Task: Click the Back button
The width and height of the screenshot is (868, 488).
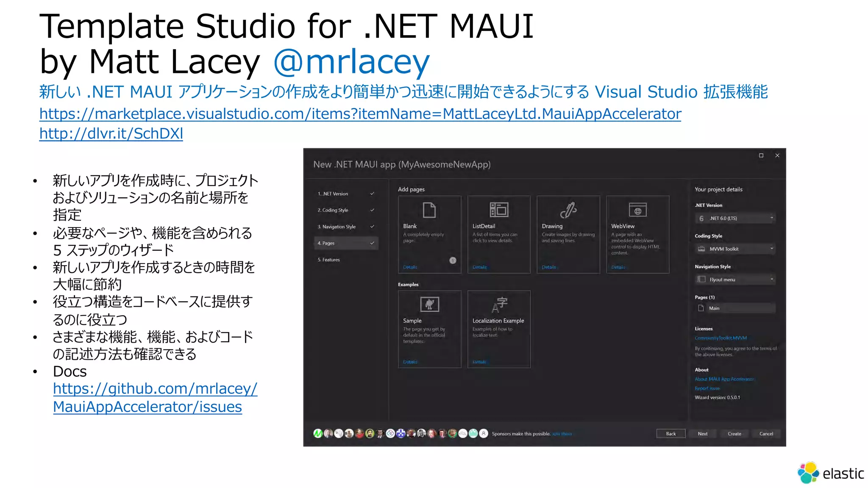Action: (x=671, y=433)
